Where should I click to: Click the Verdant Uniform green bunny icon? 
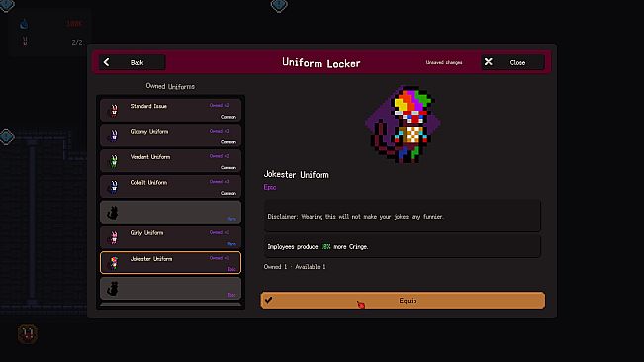pos(114,161)
